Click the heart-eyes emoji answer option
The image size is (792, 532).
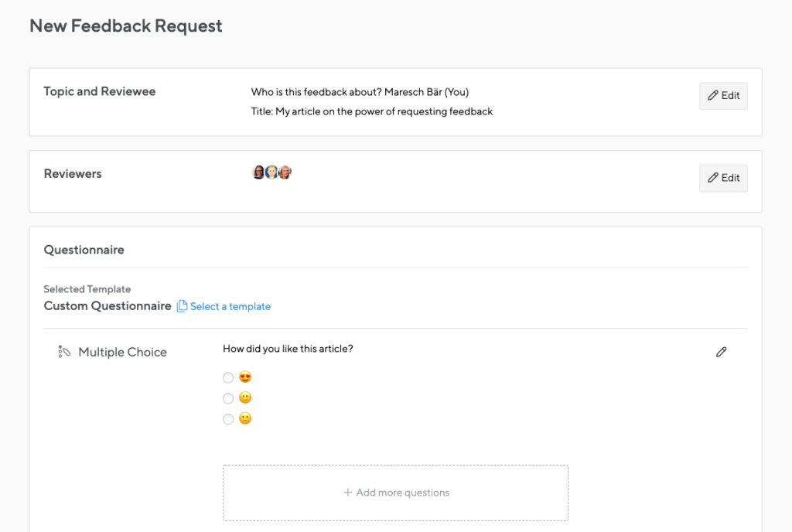pos(244,377)
